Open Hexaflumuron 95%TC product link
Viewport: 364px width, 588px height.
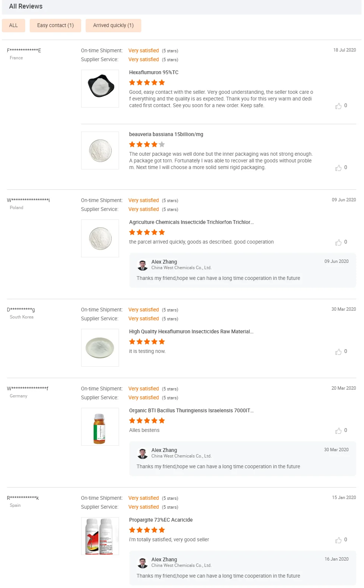pyautogui.click(x=153, y=73)
